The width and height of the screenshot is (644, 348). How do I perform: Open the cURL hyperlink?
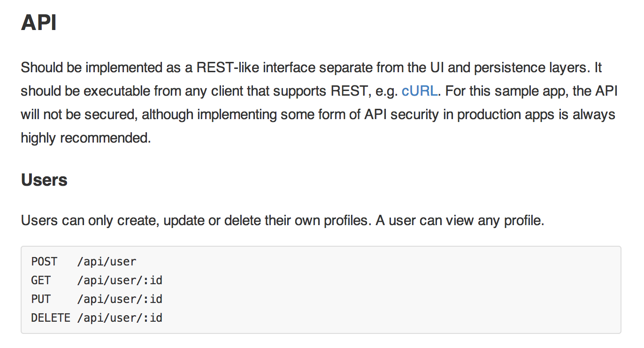[x=420, y=91]
